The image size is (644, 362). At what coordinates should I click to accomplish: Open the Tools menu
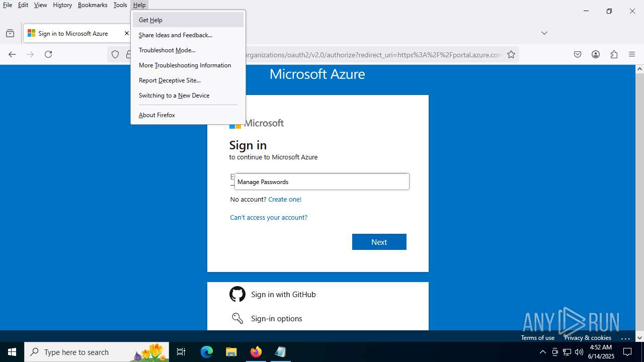120,5
